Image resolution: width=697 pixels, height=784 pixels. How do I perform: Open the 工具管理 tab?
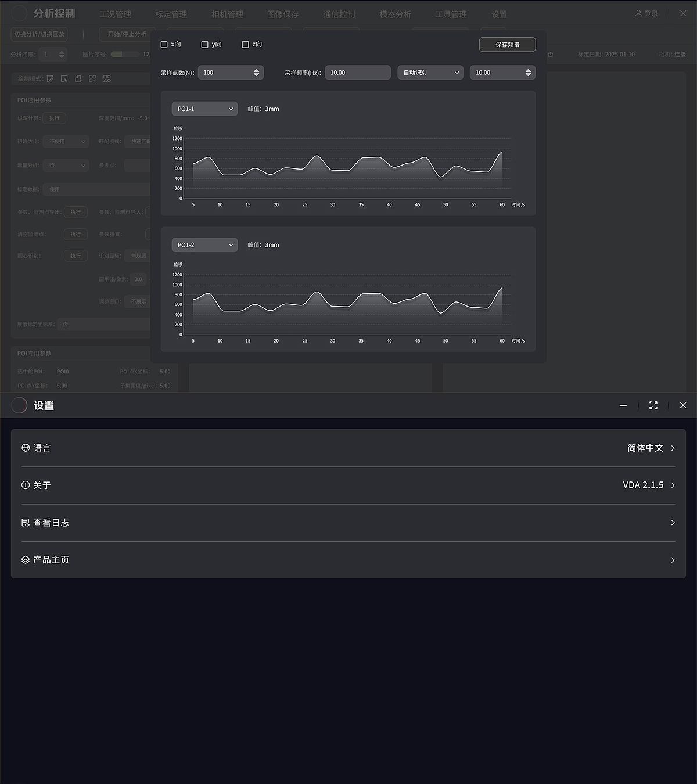click(x=451, y=14)
